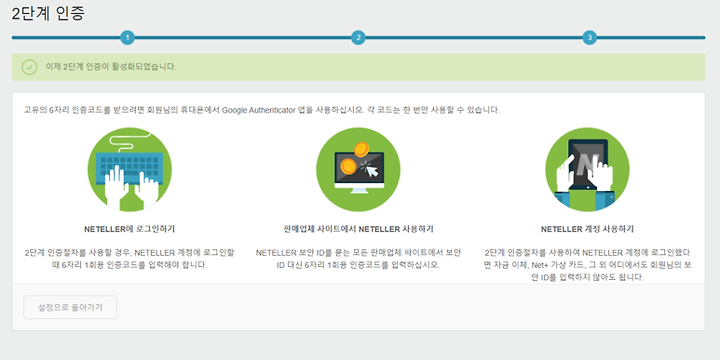Click the description under NETELLER에 로그인하기
Image resolution: width=720 pixels, height=360 pixels.
point(129,259)
